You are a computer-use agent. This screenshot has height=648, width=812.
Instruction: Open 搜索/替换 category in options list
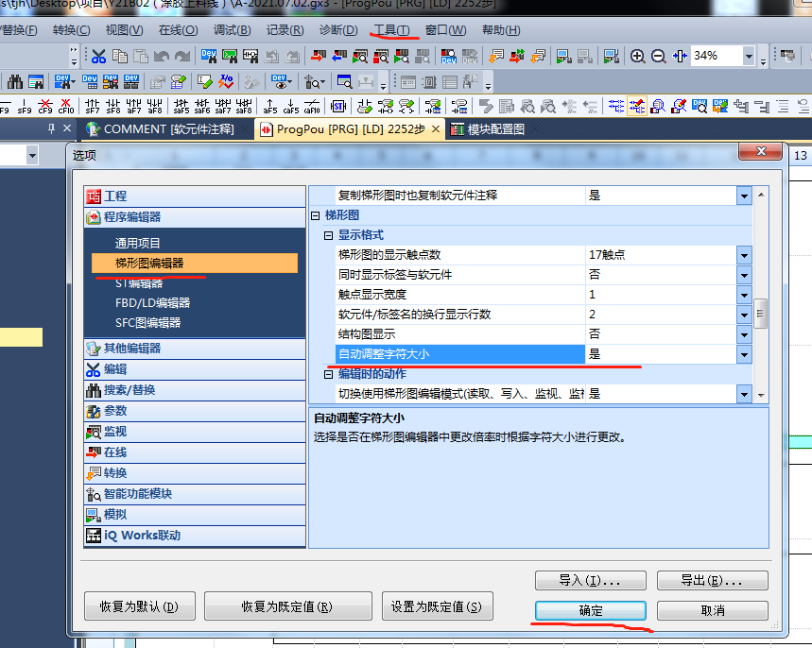point(130,390)
